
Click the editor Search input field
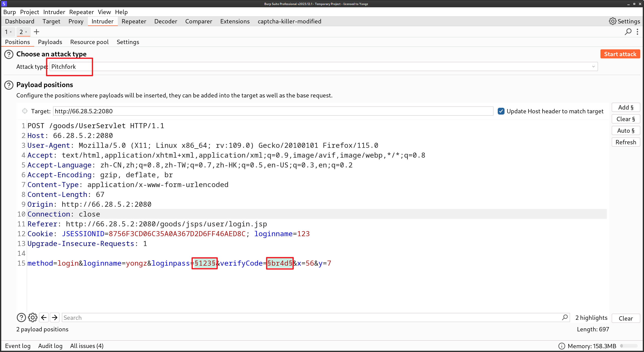[316, 318]
